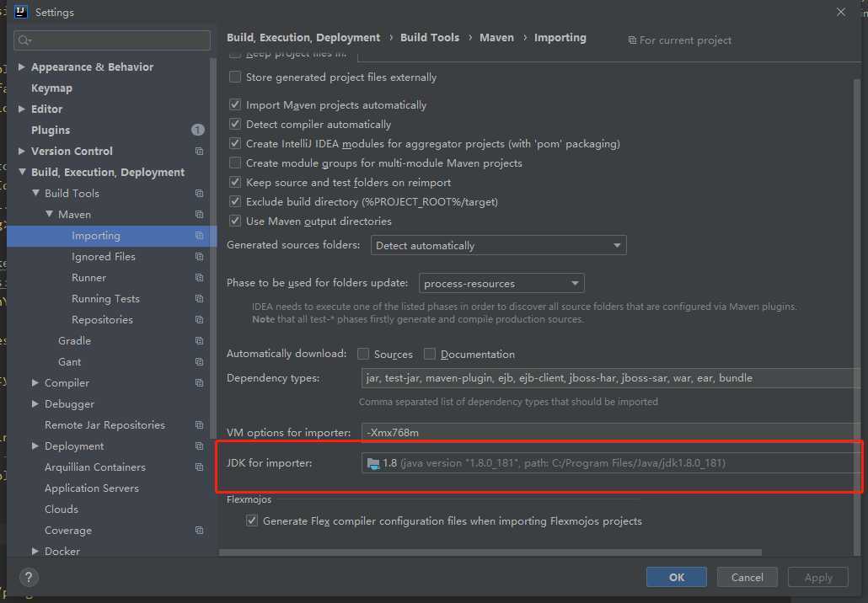868x603 pixels.
Task: Click the project-level icon beside Gant
Action: point(199,361)
